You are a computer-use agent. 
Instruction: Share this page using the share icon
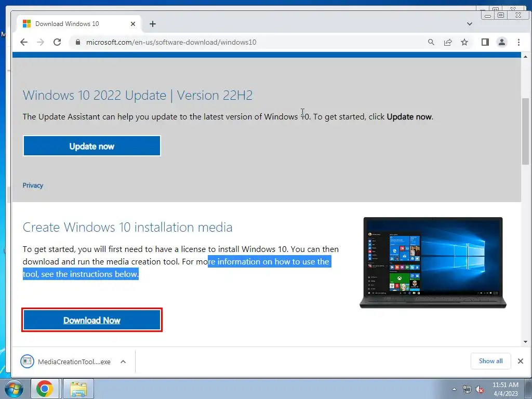[x=448, y=42]
